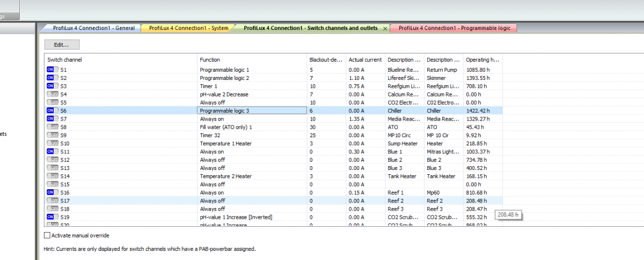Sort by Switch channel column header

click(121, 60)
